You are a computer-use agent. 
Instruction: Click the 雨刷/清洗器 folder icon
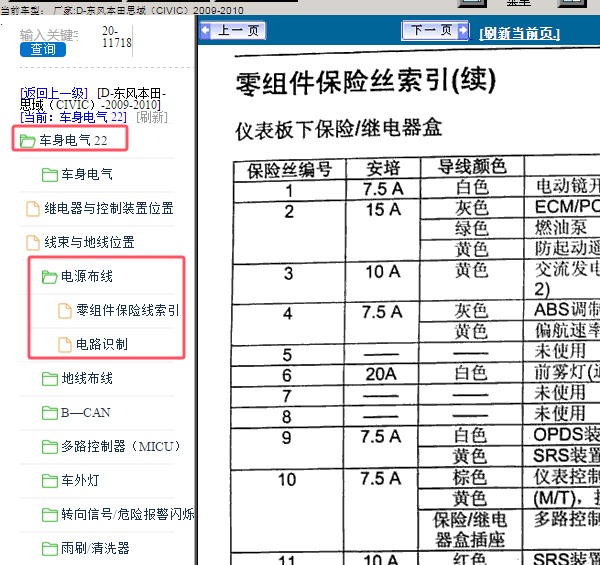[50, 549]
